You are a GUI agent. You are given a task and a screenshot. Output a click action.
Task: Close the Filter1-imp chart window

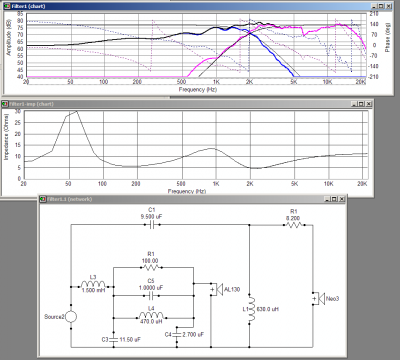point(369,104)
